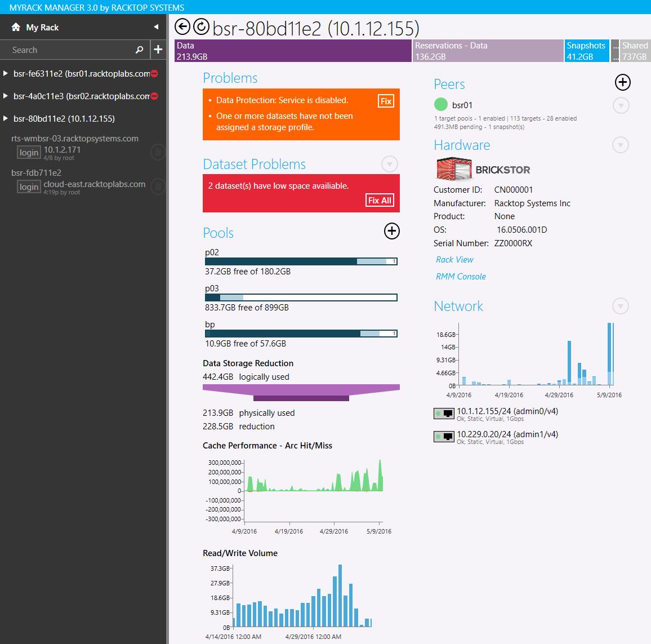Add a new rack item with the plus
This screenshot has height=644, width=651.
point(158,50)
